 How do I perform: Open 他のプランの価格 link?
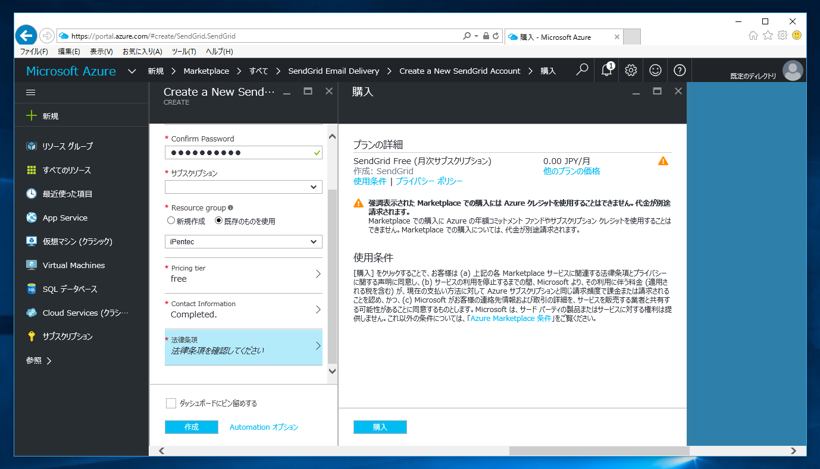(572, 171)
